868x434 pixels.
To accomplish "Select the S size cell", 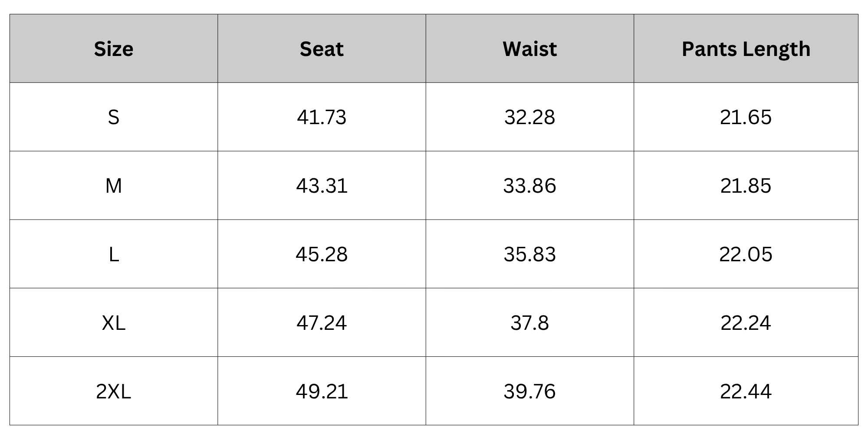I will (114, 117).
